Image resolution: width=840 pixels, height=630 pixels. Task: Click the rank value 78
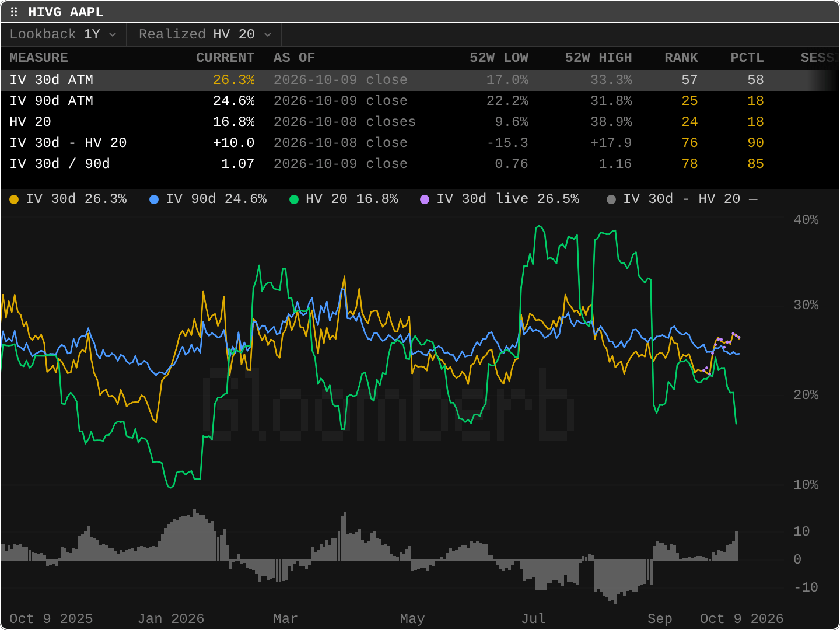[x=690, y=164]
